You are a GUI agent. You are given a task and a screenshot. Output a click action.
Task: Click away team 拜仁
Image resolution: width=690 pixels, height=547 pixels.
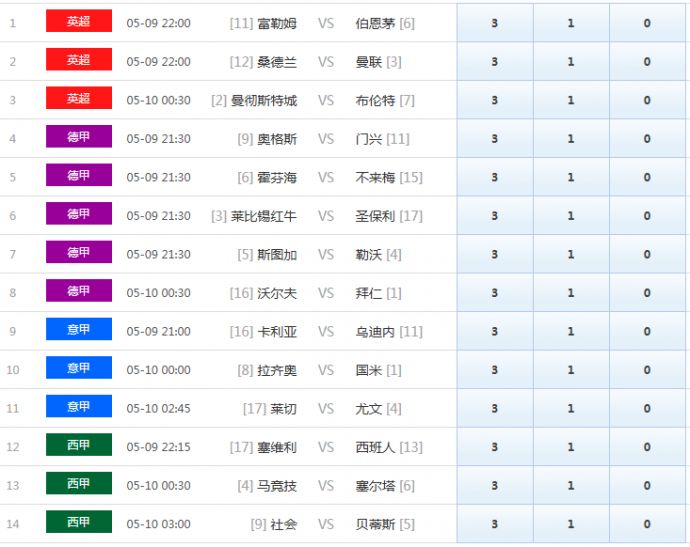click(x=369, y=293)
